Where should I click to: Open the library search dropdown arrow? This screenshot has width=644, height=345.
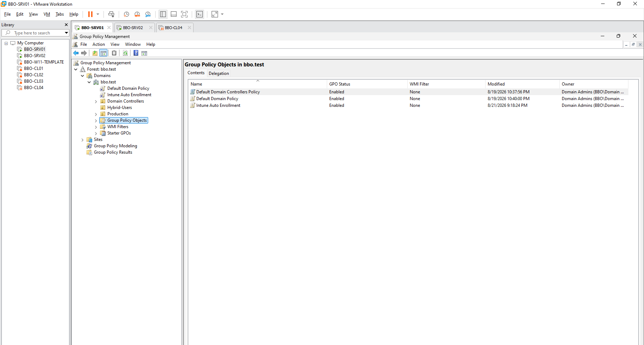(66, 33)
